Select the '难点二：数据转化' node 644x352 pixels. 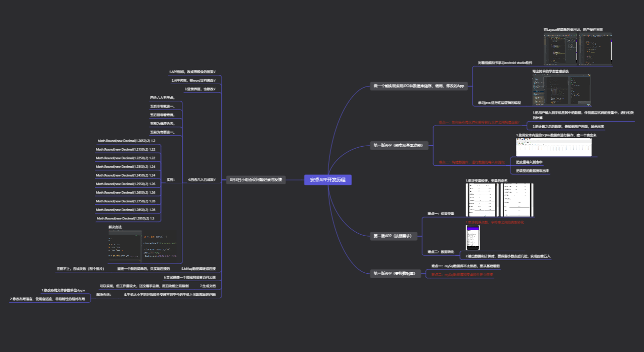click(x=441, y=252)
